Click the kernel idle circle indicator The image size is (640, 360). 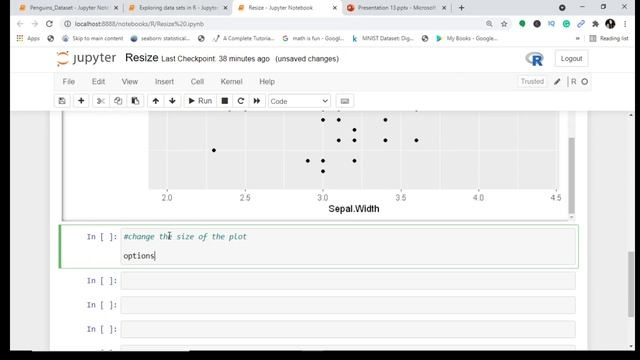pos(584,82)
